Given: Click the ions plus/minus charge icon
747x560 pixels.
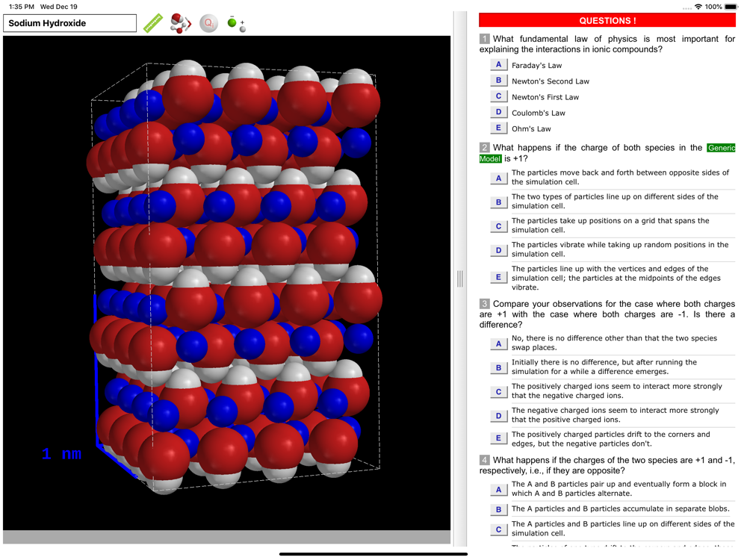Looking at the screenshot, I should pos(237,23).
